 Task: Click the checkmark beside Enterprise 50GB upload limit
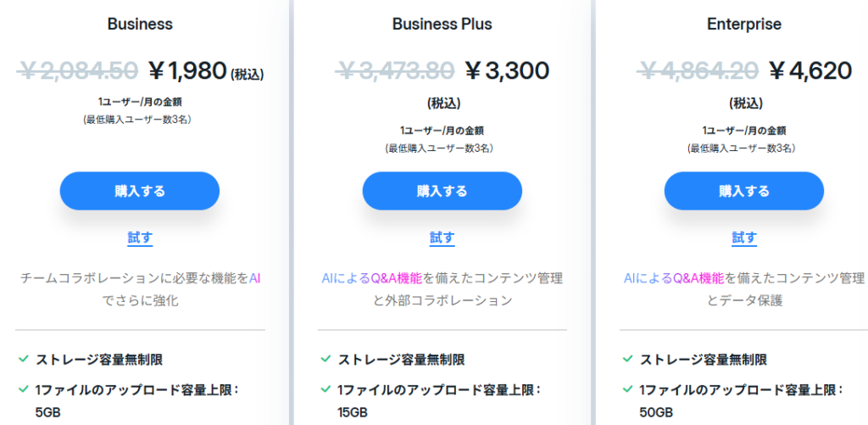(627, 389)
